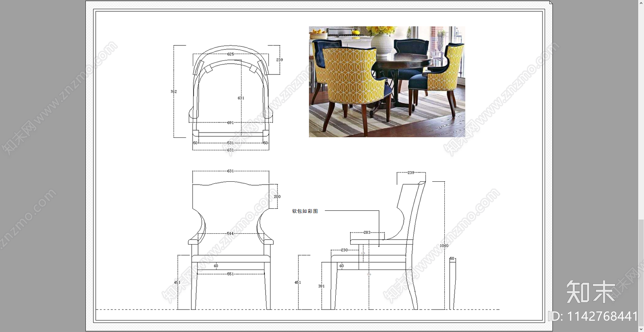The image size is (644, 332).
Task: Click the ID: 1142768441 label
Action: click(x=593, y=316)
